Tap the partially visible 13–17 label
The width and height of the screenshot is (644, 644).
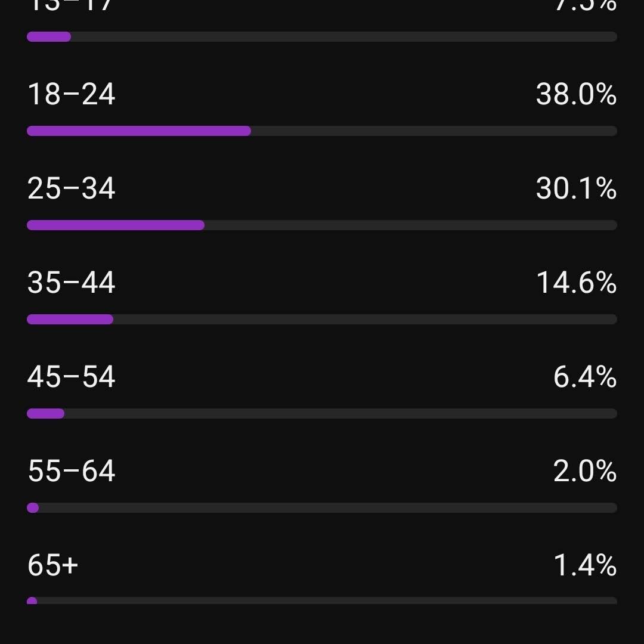point(70,6)
